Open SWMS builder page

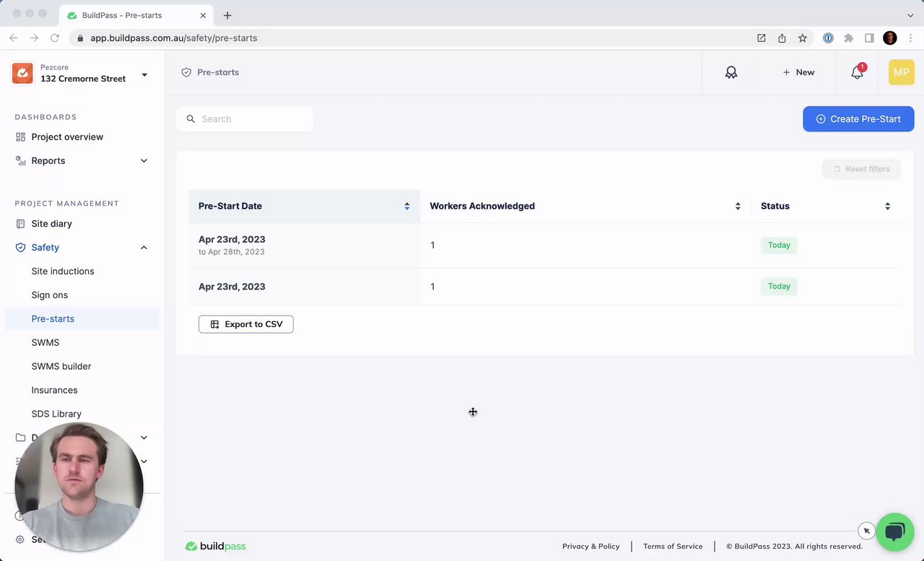click(61, 367)
